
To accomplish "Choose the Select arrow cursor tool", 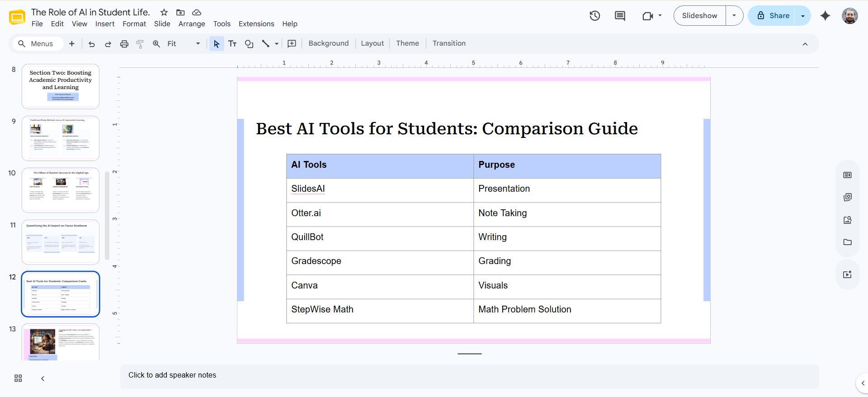I will point(217,44).
